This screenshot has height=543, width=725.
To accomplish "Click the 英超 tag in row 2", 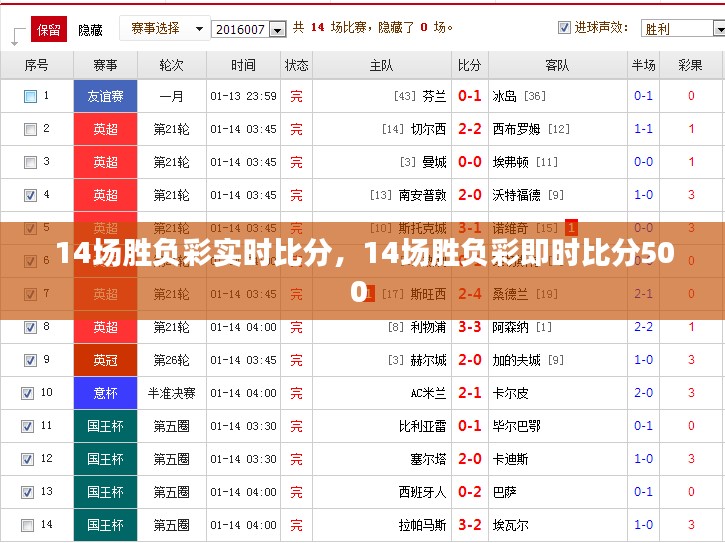I will point(105,130).
